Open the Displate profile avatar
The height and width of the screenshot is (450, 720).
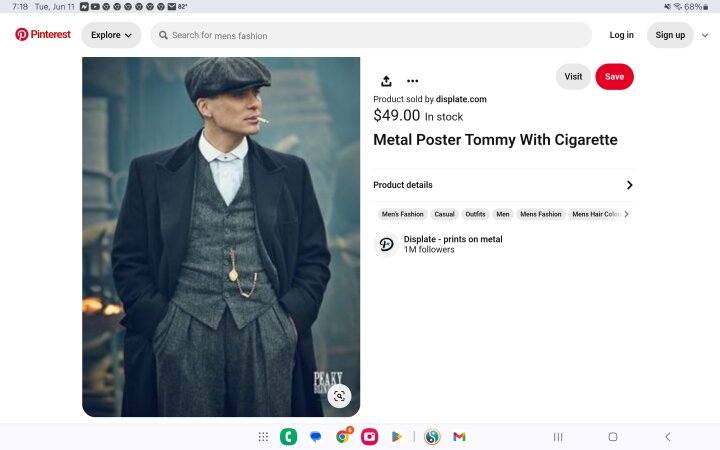[386, 244]
